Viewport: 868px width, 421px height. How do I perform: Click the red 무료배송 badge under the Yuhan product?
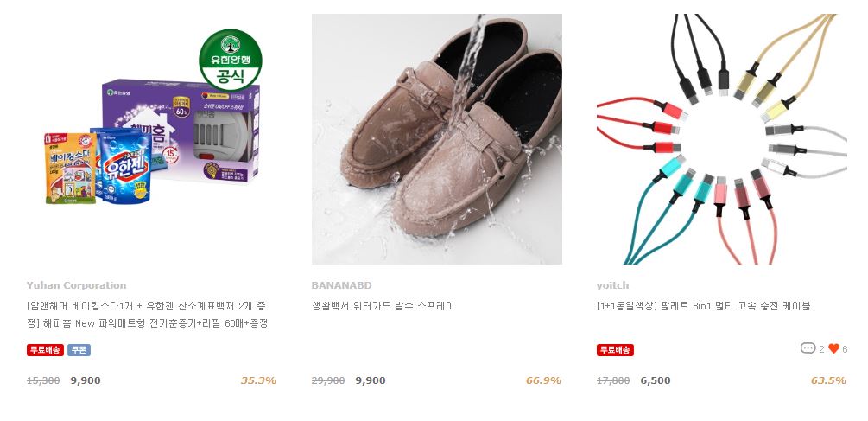(x=46, y=350)
